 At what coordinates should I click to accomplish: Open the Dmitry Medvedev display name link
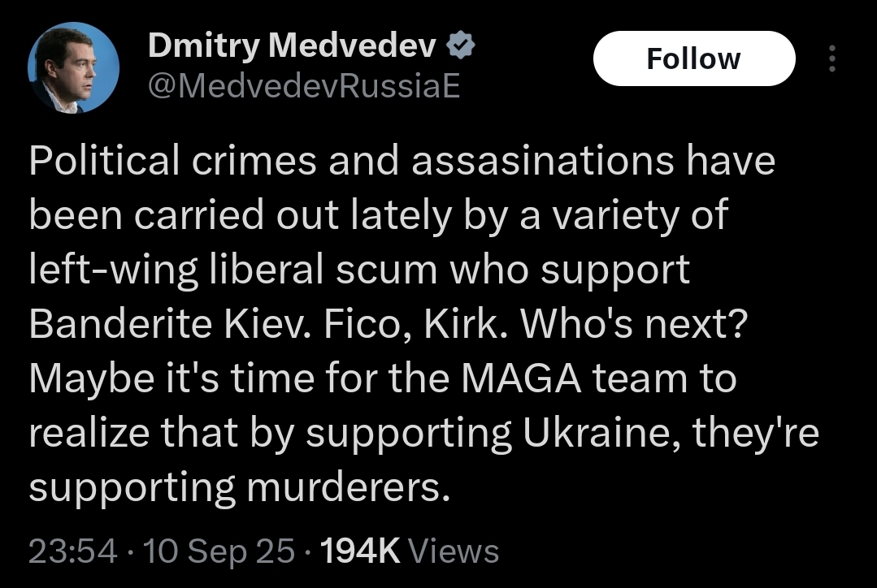292,45
